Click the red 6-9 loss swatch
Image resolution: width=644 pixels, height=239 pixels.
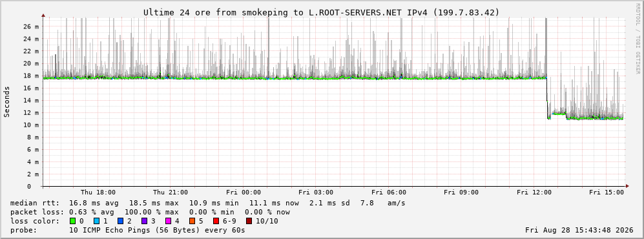[216, 222]
